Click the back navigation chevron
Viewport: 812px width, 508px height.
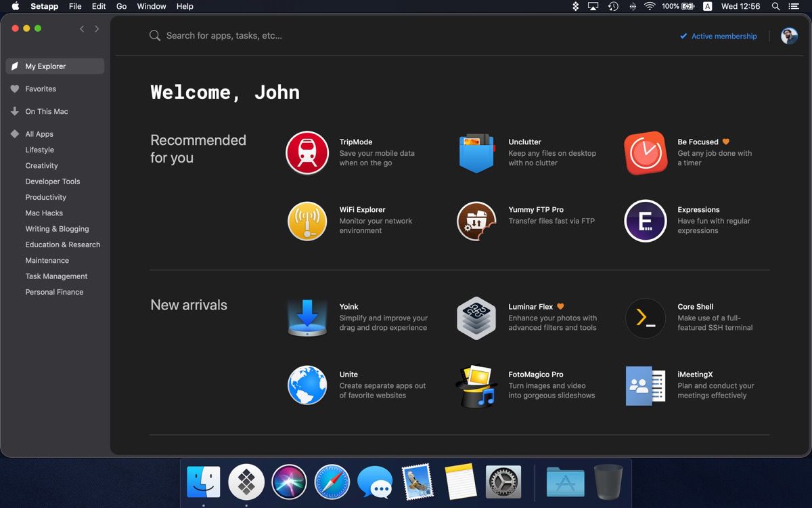(82, 28)
